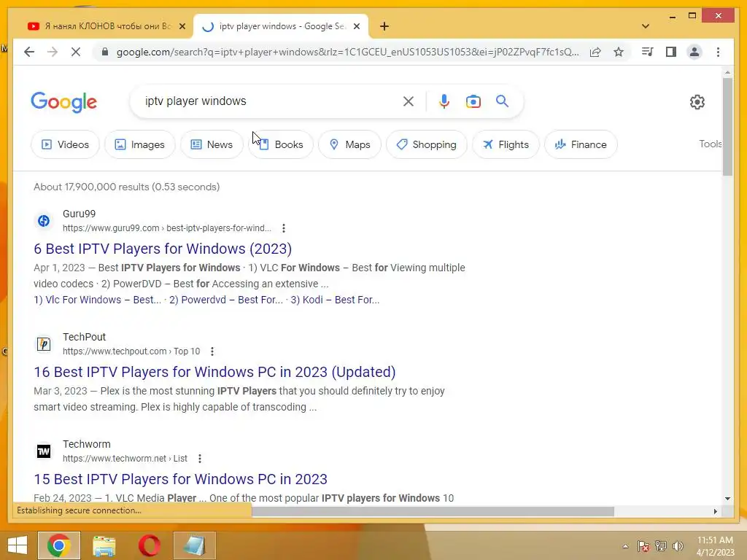Open volume control in system tray
This screenshot has width=747, height=560.
[678, 546]
